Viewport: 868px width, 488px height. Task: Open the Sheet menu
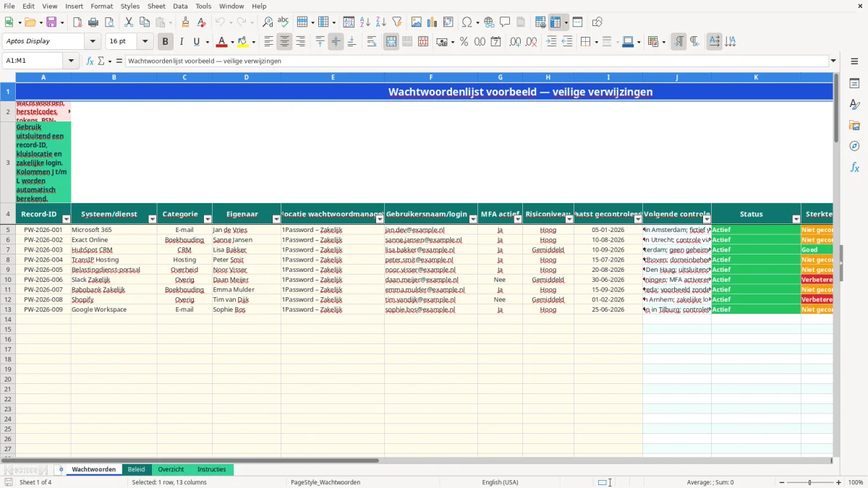156,6
